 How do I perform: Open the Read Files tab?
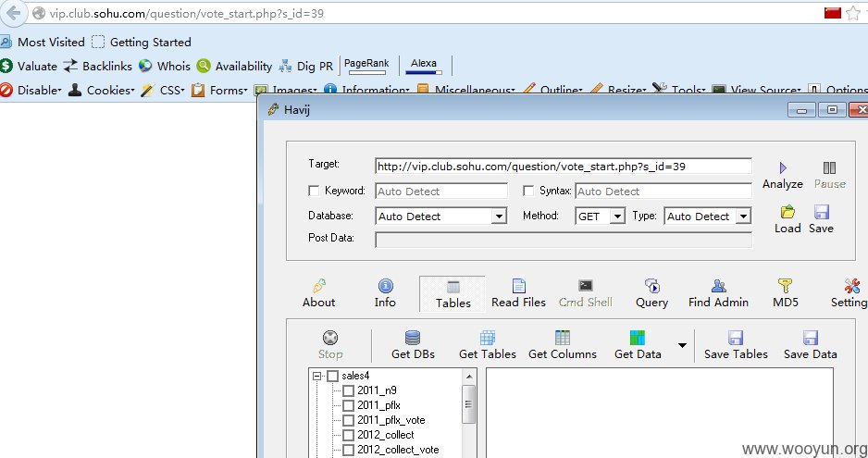click(x=519, y=293)
